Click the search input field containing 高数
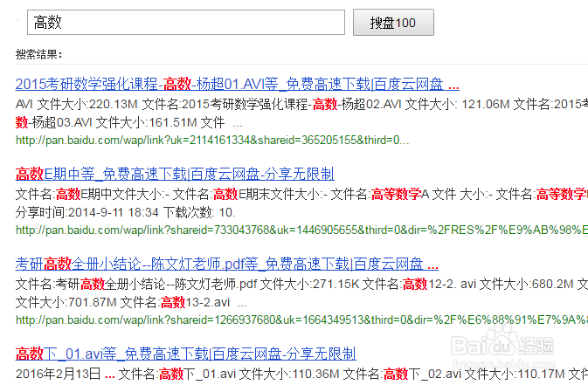Screen dimensions: 588x385 point(185,23)
